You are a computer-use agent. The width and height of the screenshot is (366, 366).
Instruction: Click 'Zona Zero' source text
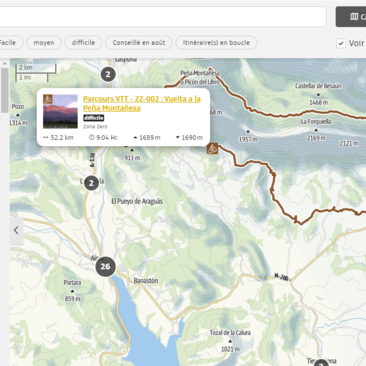pyautogui.click(x=95, y=127)
